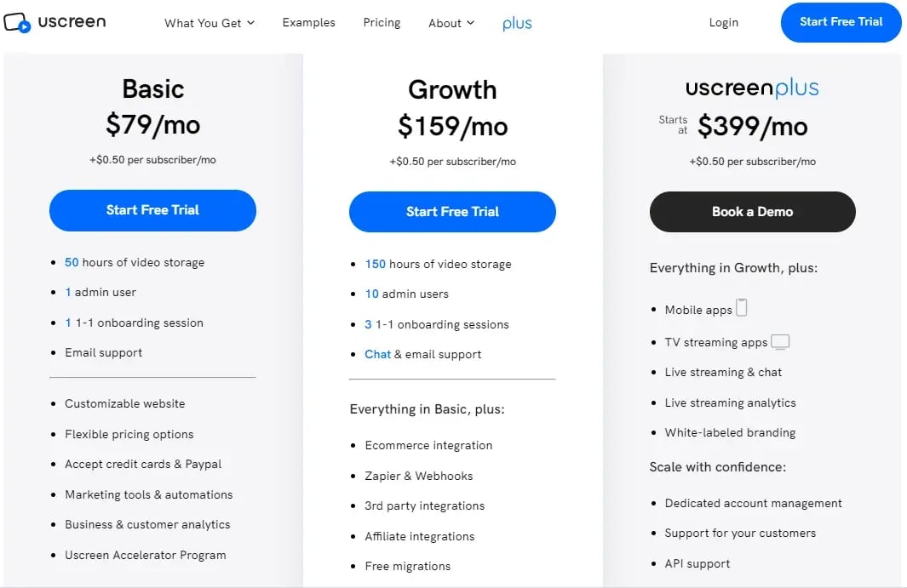907x588 pixels.
Task: Click the Chat link in Growth support
Action: click(378, 355)
